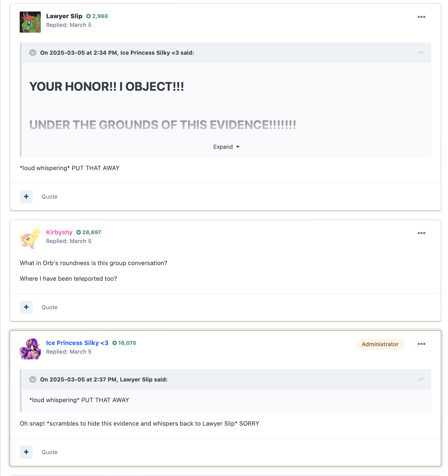
Task: Collapse the quote from Lawyer Slip
Action: pyautogui.click(x=33, y=379)
